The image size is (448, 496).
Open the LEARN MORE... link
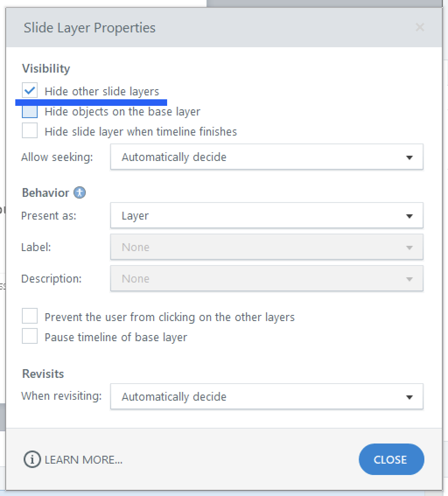pos(84,460)
